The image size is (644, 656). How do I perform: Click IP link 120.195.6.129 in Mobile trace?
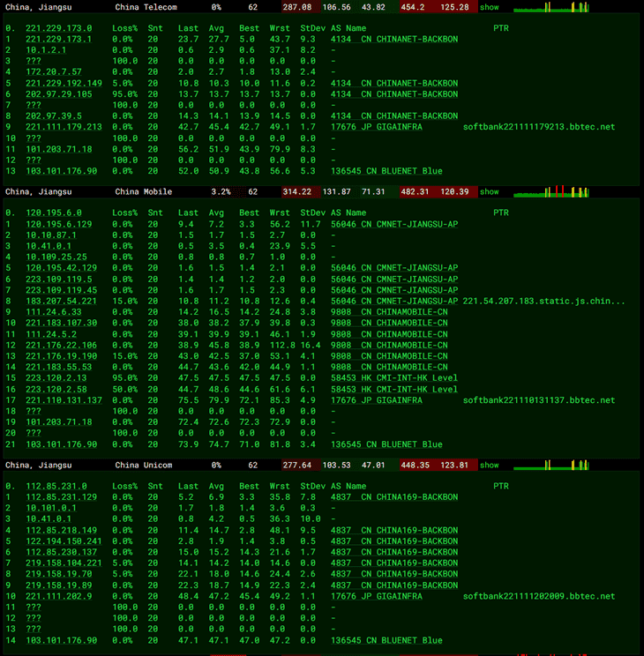[x=58, y=224]
